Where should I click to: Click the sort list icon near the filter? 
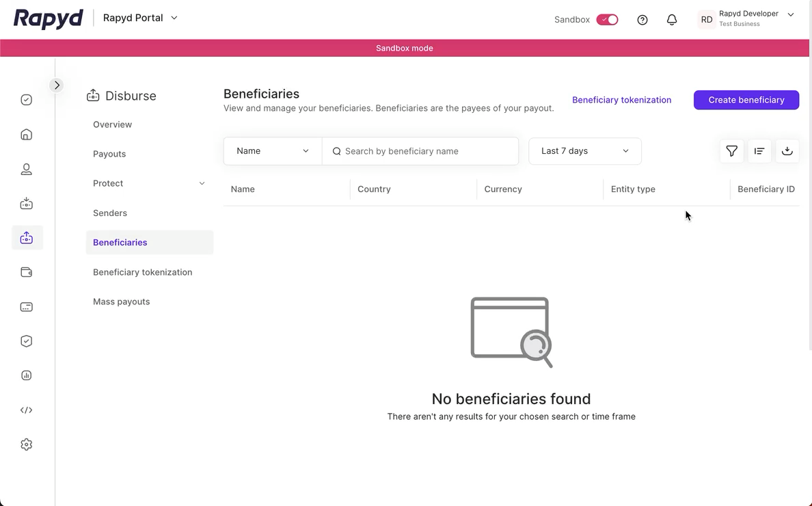click(x=759, y=150)
